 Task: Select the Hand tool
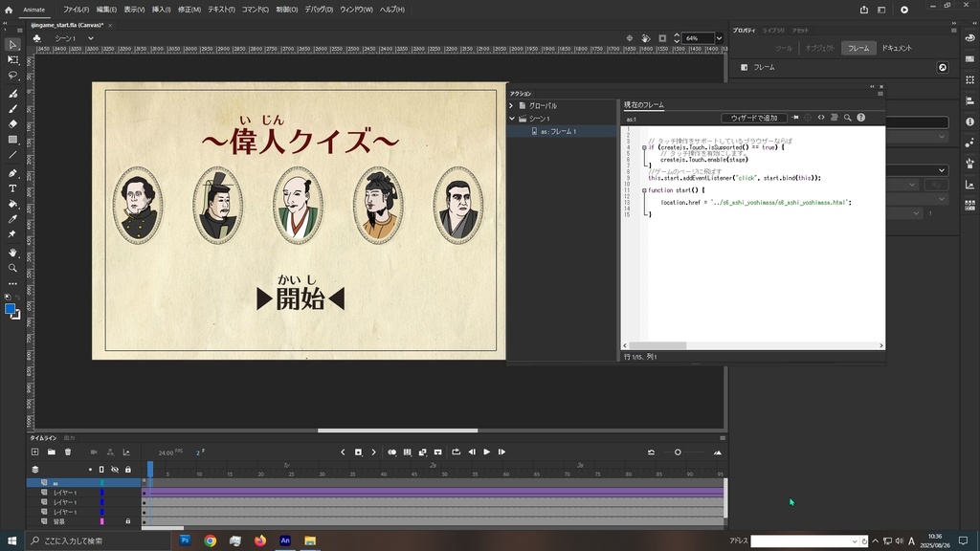[x=12, y=253]
